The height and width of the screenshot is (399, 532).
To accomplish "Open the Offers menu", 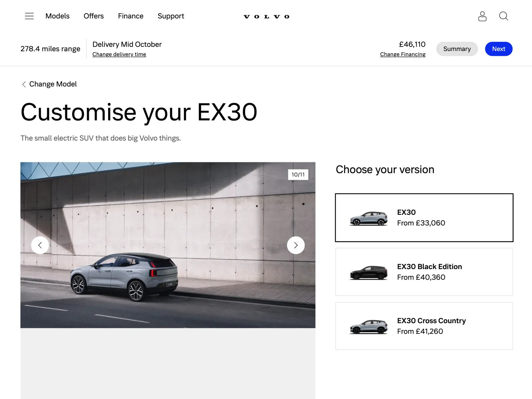I will pyautogui.click(x=94, y=16).
